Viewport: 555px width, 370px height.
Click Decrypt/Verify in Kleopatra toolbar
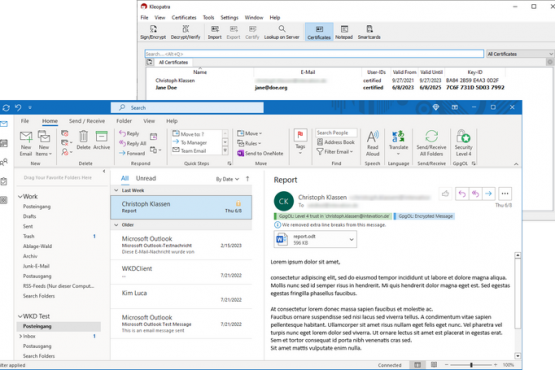click(x=185, y=32)
